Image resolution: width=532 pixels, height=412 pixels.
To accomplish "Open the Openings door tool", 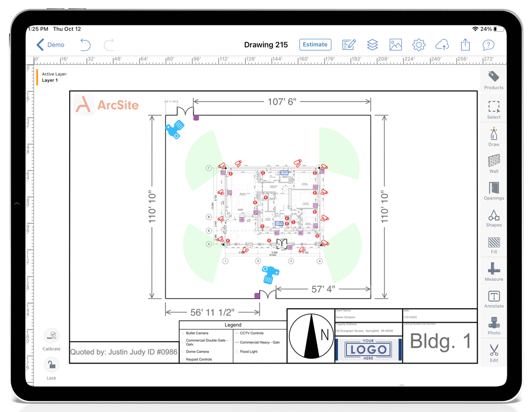I will 493,190.
